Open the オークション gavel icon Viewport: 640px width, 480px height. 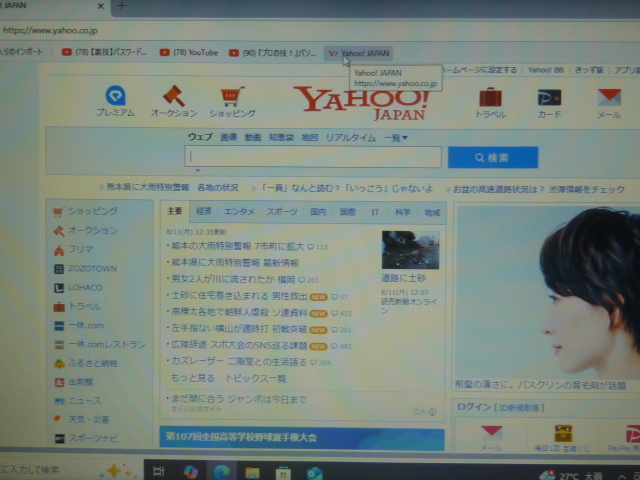pyautogui.click(x=173, y=97)
